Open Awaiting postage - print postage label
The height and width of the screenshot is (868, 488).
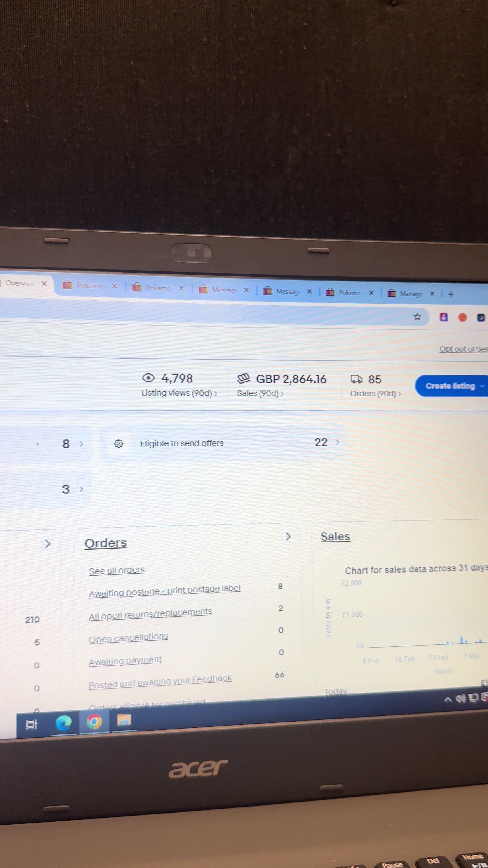tap(165, 591)
